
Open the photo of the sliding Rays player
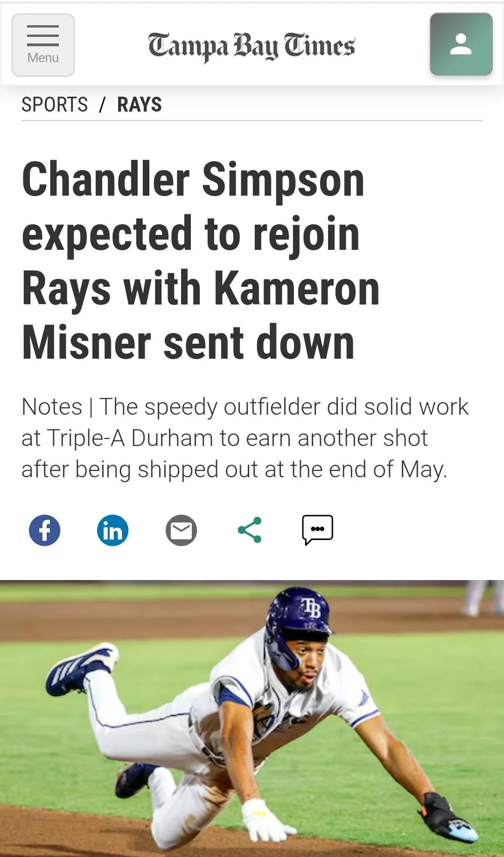252,718
